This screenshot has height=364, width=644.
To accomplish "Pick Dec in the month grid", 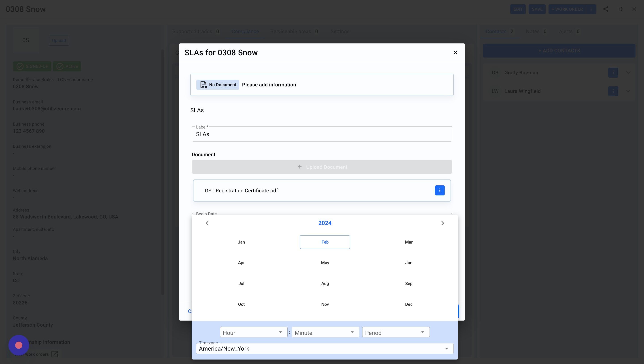I will pyautogui.click(x=409, y=304).
